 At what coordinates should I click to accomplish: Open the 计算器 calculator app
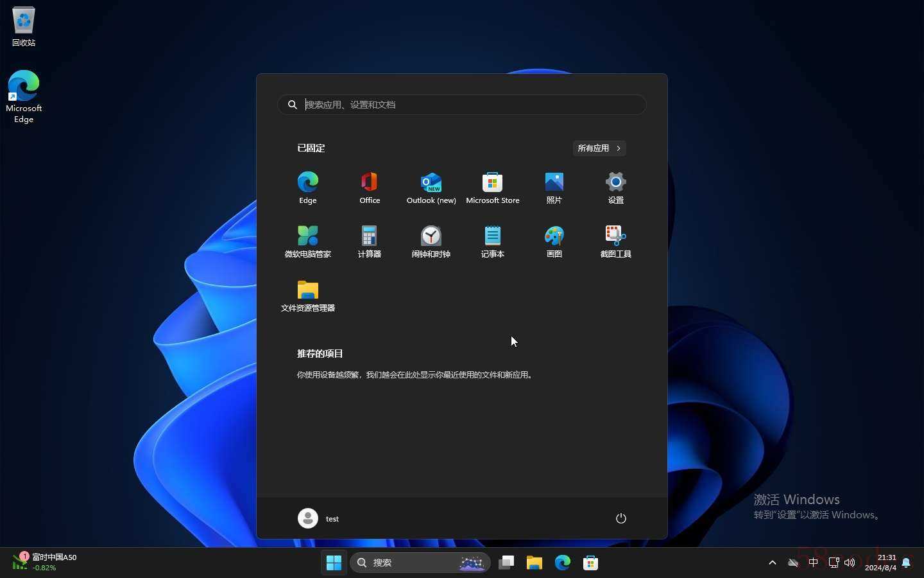(x=370, y=242)
